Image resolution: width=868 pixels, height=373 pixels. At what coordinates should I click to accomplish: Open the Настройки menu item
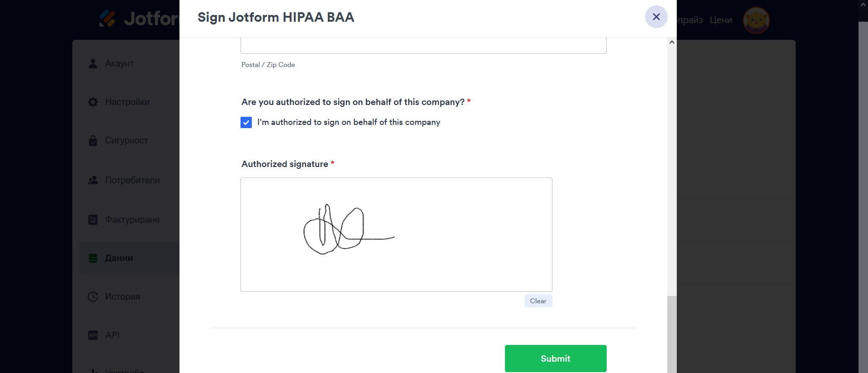[127, 102]
